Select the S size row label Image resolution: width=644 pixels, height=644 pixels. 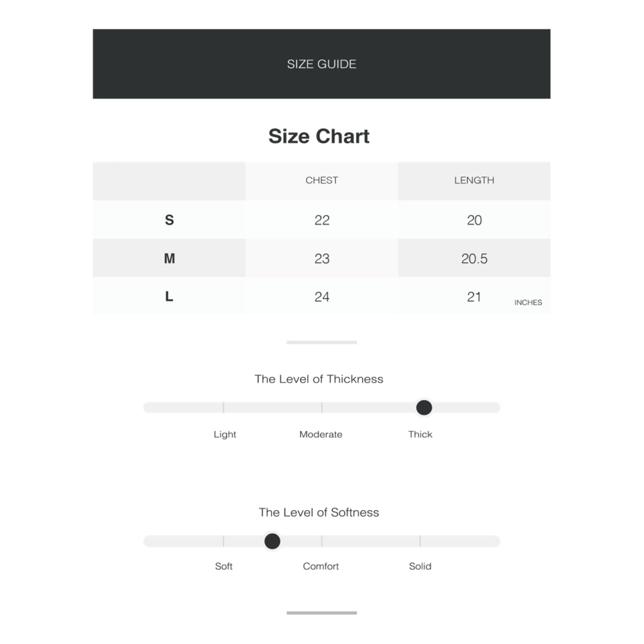pos(169,220)
